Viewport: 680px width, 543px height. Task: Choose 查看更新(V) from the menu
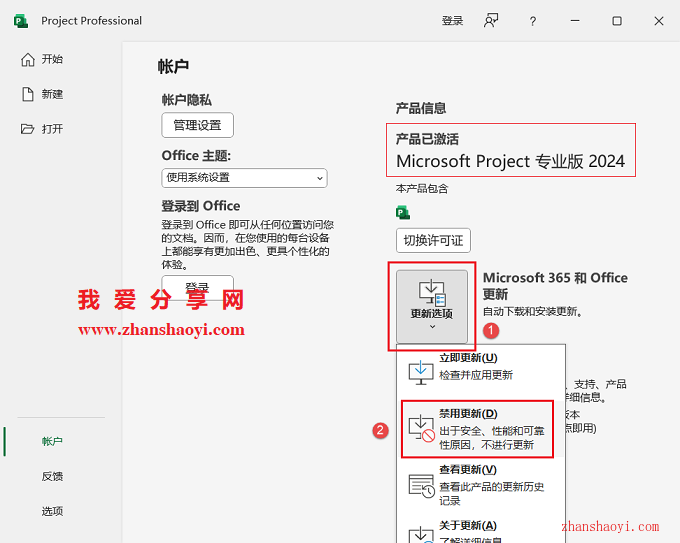(481, 485)
